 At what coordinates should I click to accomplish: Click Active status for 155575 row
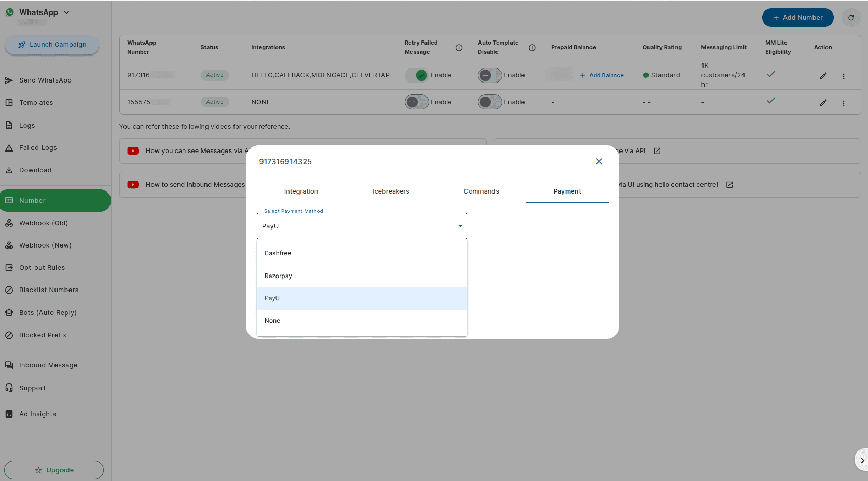[x=215, y=102]
